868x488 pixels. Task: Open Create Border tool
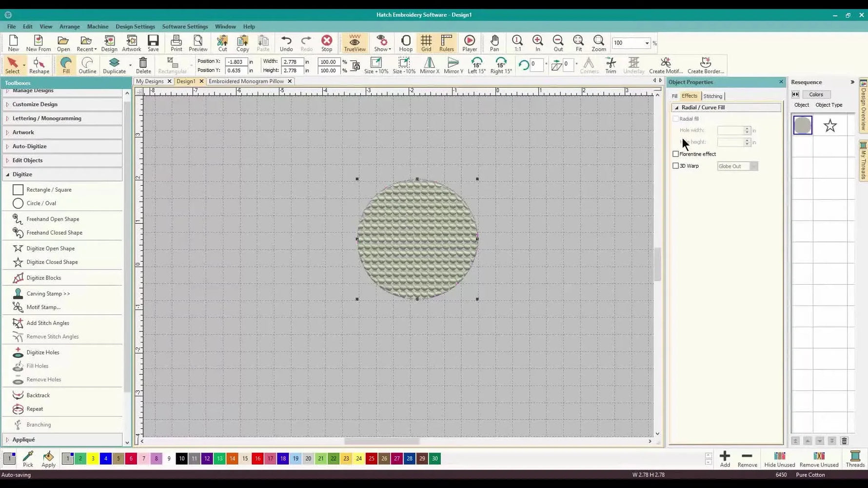pyautogui.click(x=706, y=65)
